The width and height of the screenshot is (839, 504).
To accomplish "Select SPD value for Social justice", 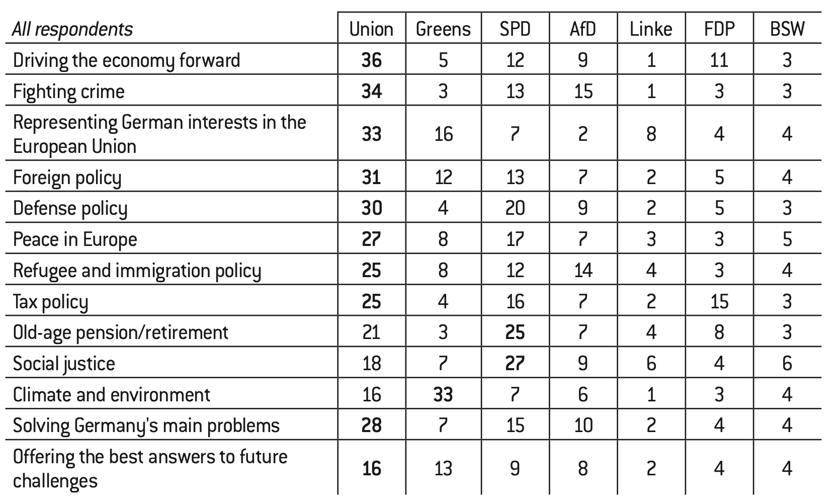I will point(515,364).
